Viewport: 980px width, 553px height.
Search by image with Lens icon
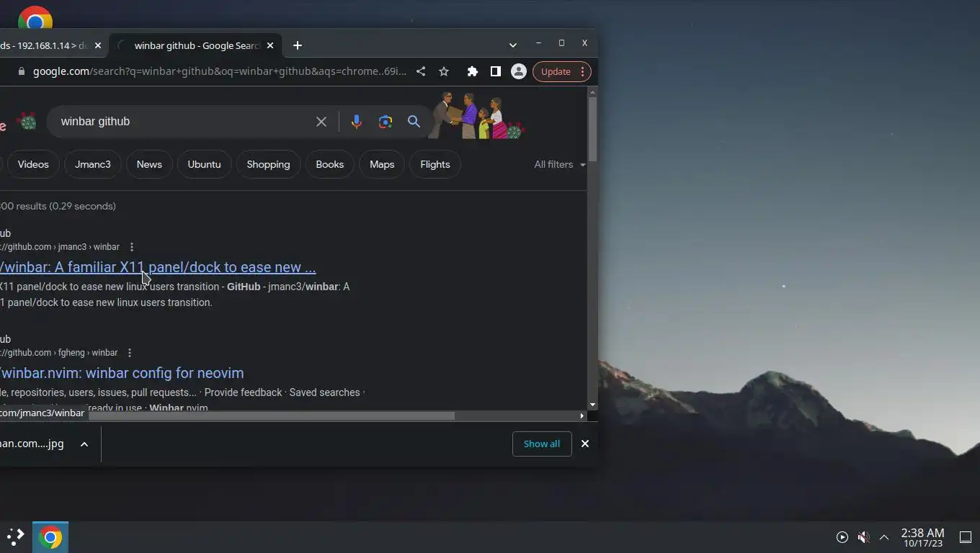click(x=386, y=122)
